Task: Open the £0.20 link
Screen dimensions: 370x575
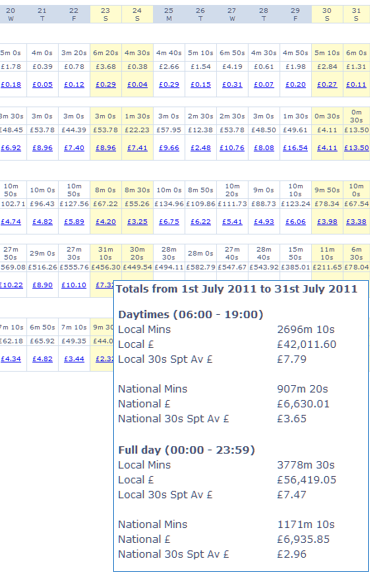Action: pyautogui.click(x=296, y=84)
